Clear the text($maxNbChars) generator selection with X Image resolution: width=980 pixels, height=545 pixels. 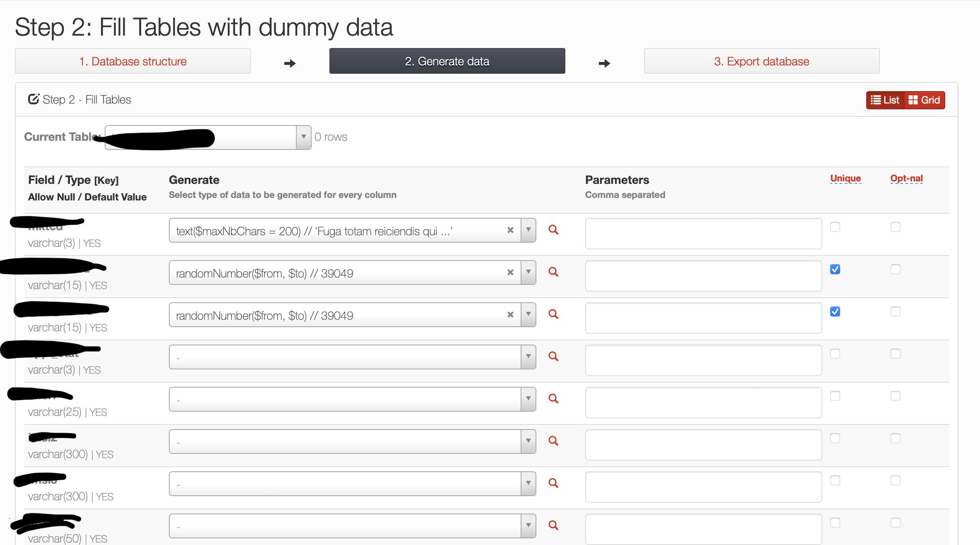[x=510, y=230]
